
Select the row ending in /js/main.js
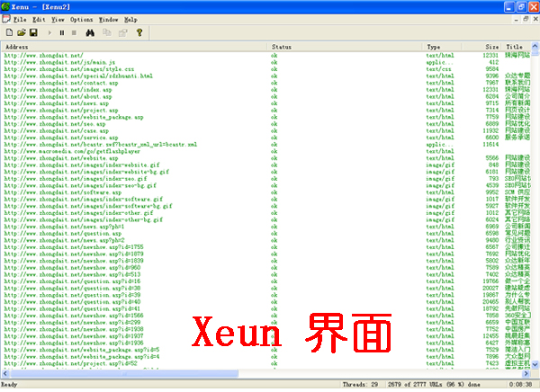267,62
